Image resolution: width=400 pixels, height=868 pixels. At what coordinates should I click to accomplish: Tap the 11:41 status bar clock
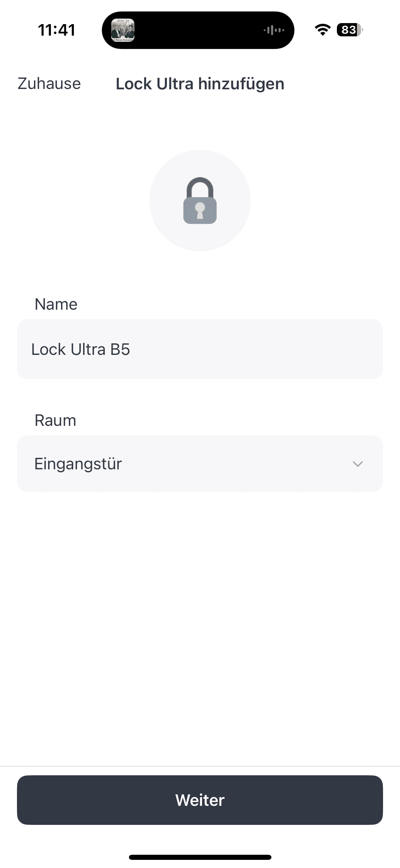[x=56, y=30]
